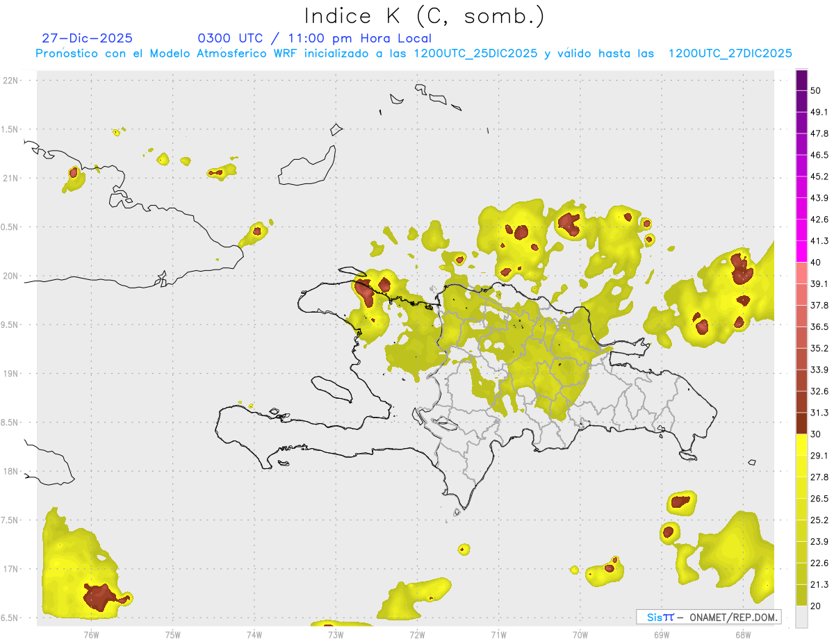Click the "20N" latitude label

point(11,276)
